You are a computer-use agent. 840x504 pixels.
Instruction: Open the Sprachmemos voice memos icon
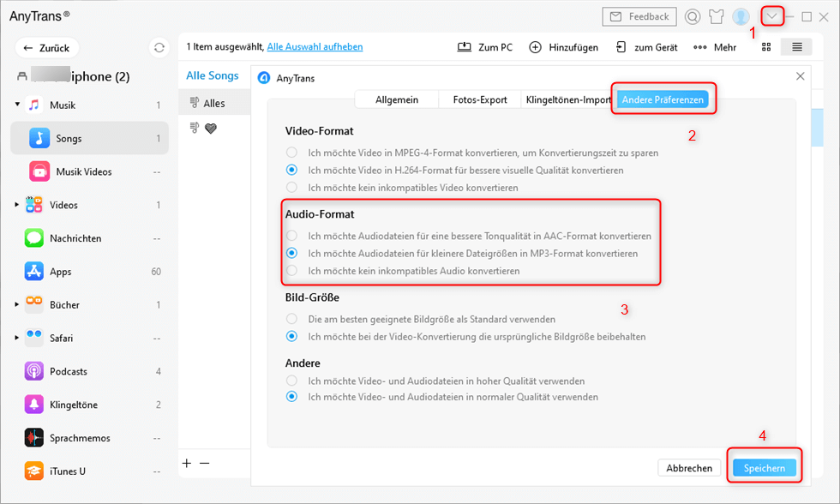click(33, 438)
